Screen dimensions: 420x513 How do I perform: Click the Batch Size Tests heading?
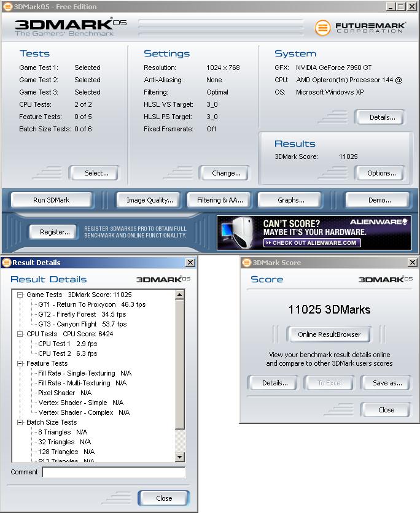coord(52,422)
